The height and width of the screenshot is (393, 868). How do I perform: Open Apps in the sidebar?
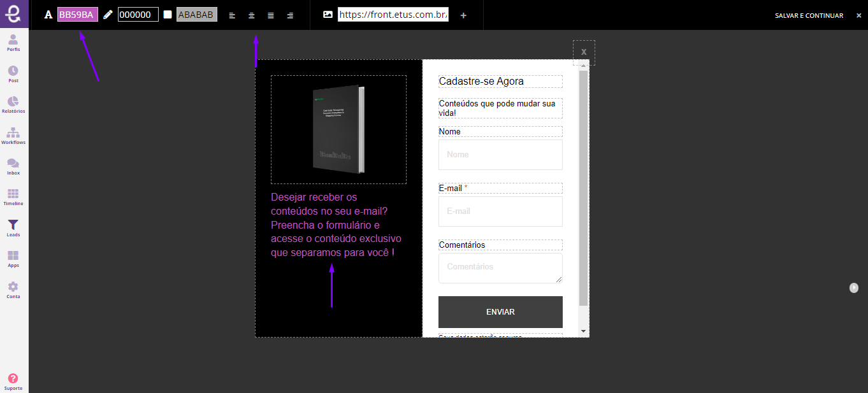(x=13, y=259)
